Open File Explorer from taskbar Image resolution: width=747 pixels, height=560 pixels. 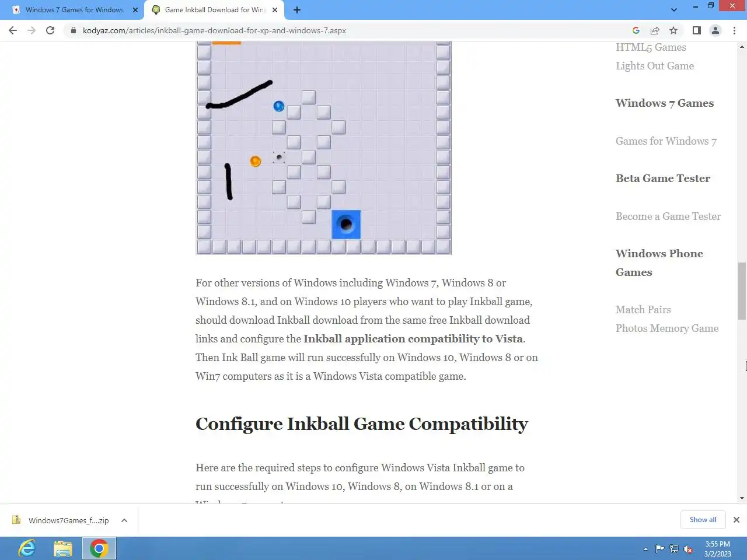point(63,548)
